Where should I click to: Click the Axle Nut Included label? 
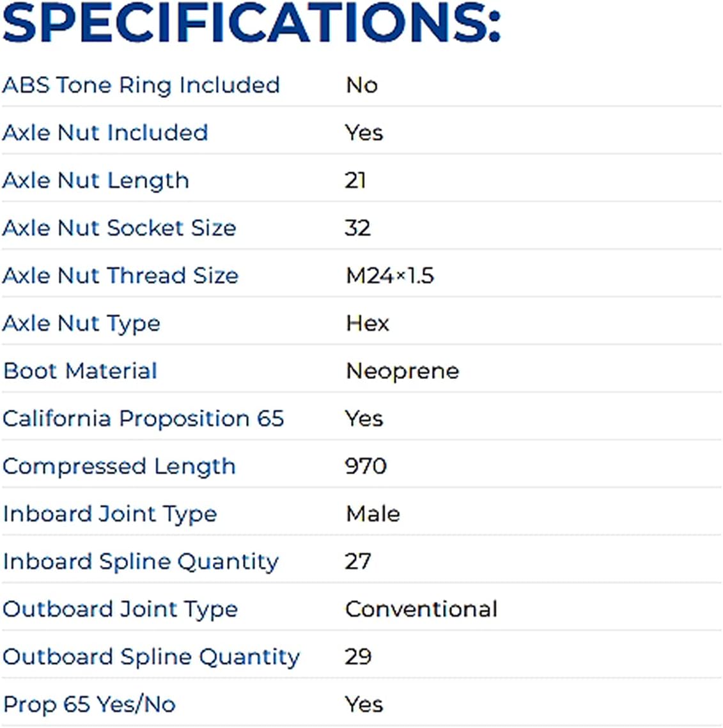coord(105,133)
